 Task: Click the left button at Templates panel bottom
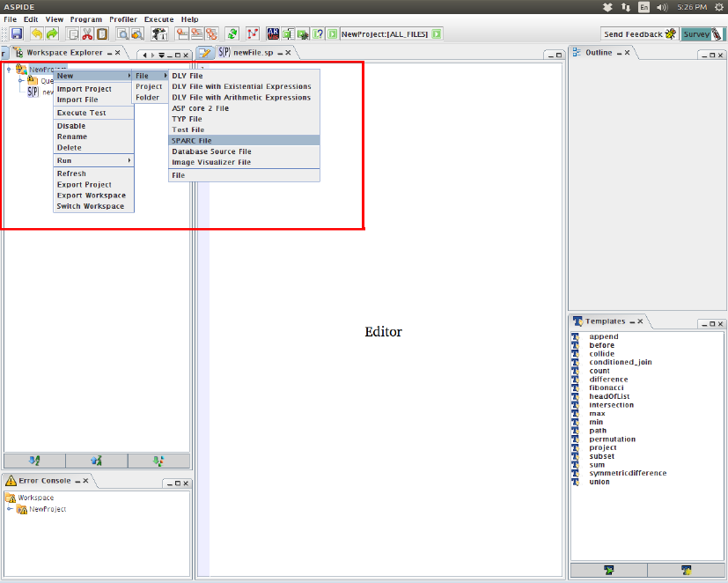(608, 570)
